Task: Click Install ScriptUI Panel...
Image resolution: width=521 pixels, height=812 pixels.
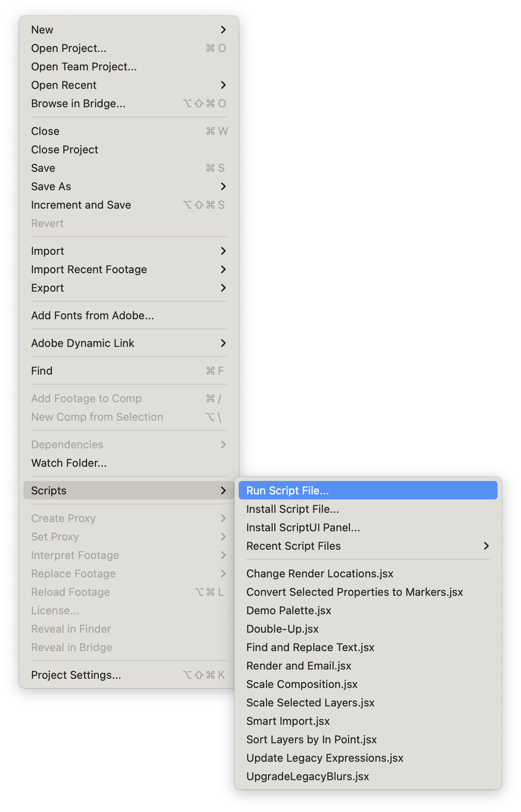Action: point(368,528)
